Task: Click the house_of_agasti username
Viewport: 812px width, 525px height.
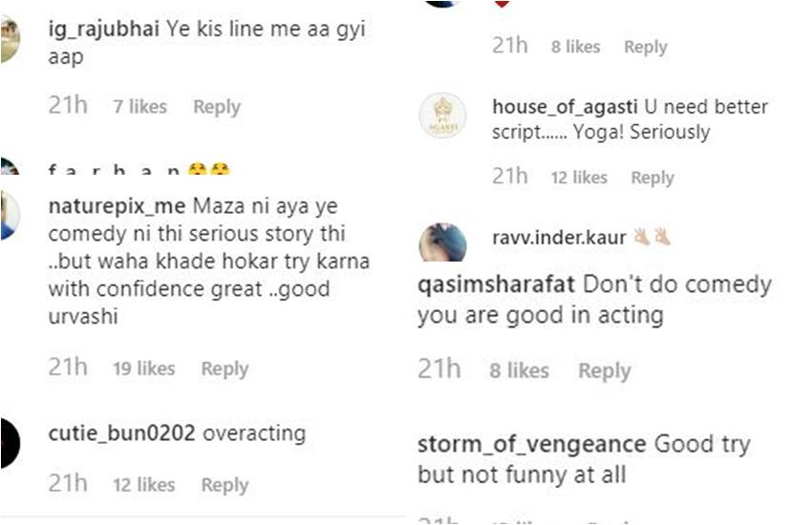Action: (565, 107)
